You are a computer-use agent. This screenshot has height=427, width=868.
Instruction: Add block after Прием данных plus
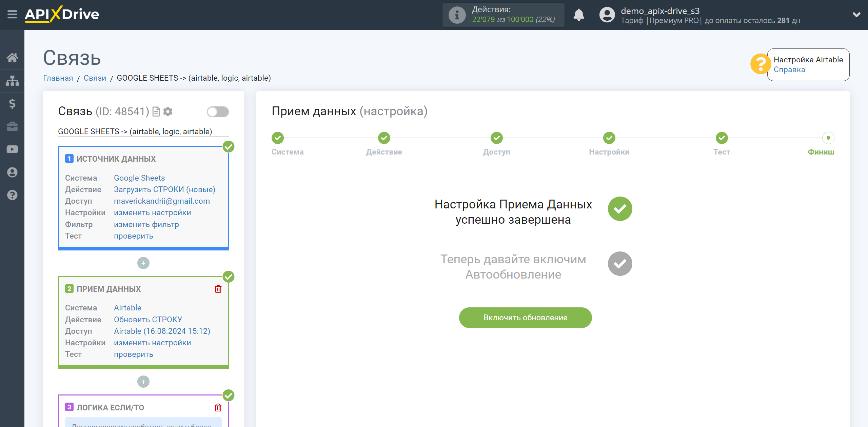click(143, 382)
